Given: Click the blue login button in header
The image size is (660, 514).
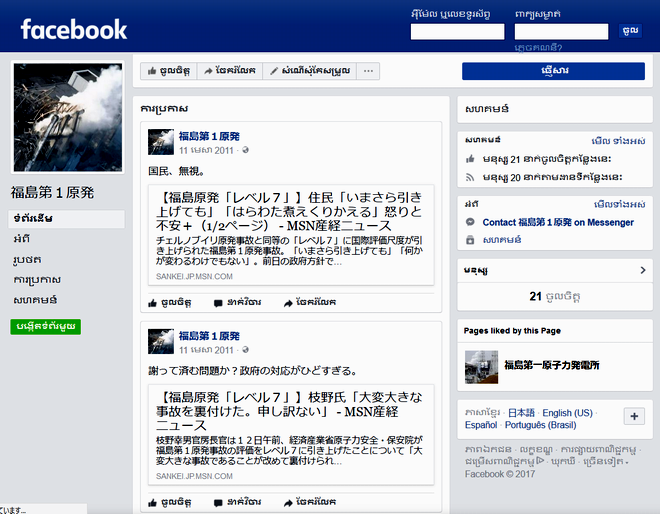Looking at the screenshot, I should click(x=630, y=31).
